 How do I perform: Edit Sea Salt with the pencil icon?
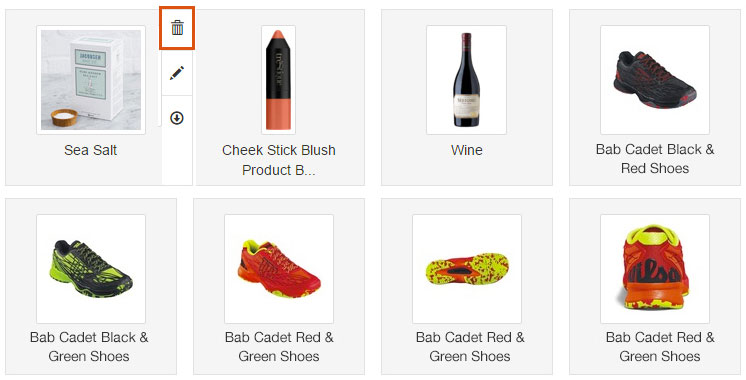177,73
